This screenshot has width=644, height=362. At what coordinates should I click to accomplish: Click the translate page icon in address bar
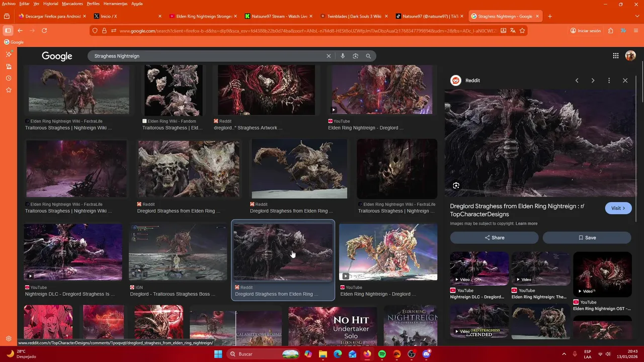point(513,31)
